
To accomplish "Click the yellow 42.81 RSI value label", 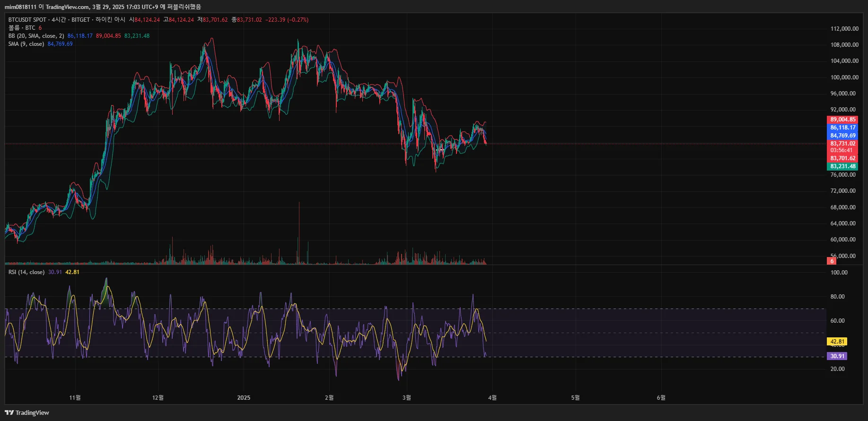I will [x=837, y=342].
